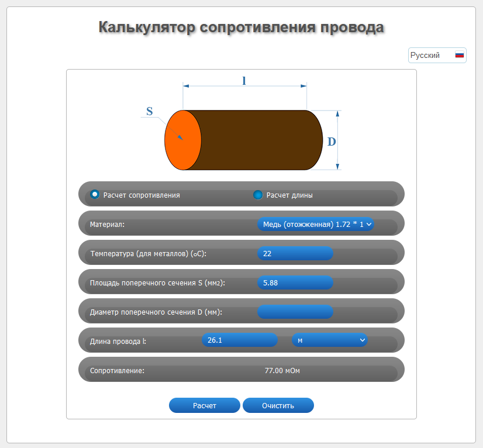
Task: Click the 'Расчет сопротивления' label text
Action: coord(142,195)
